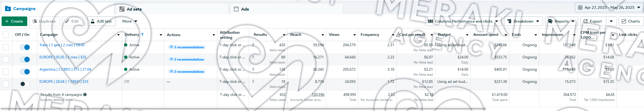Click the $1,419.00 total spent value
644x111 pixels.
coord(500,95)
